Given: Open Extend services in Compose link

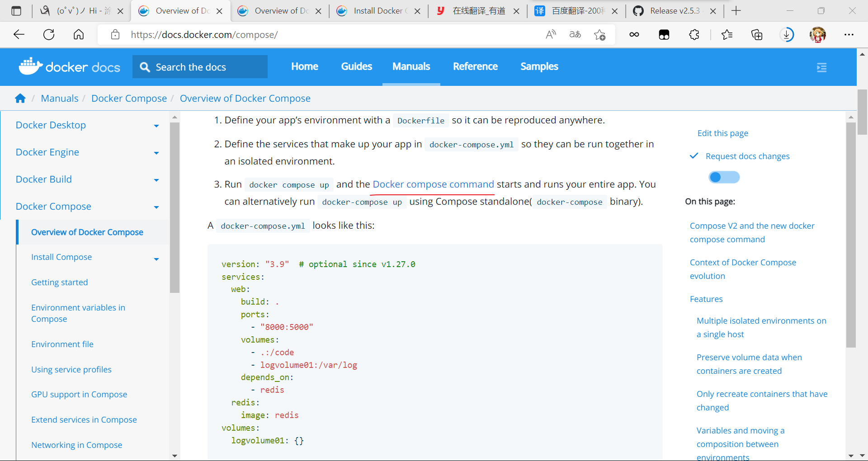Looking at the screenshot, I should coord(84,419).
